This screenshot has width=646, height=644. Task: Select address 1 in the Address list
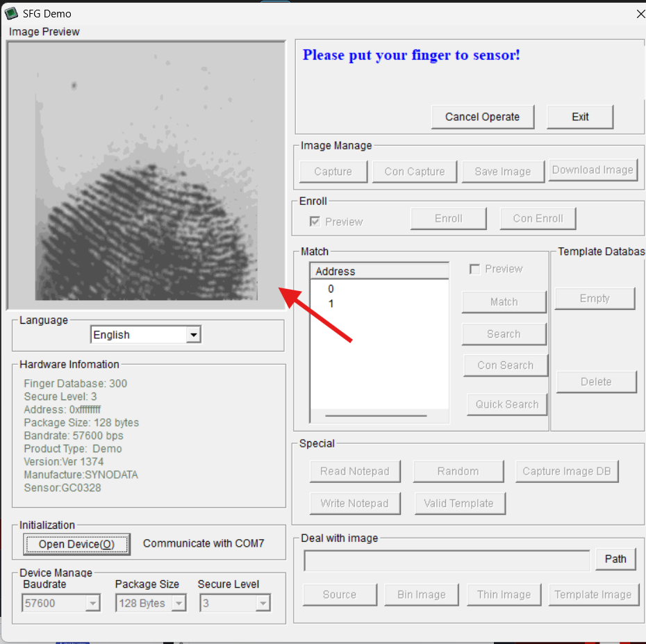[331, 304]
